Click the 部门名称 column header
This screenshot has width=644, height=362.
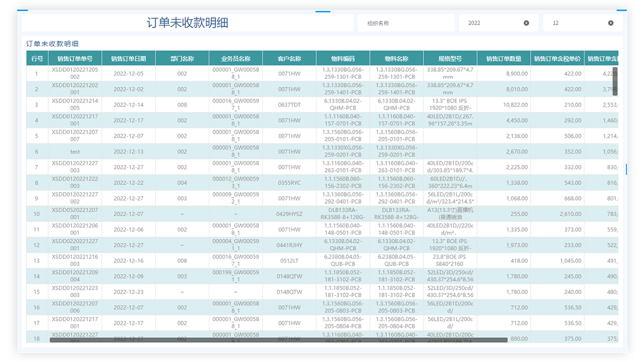coord(182,59)
